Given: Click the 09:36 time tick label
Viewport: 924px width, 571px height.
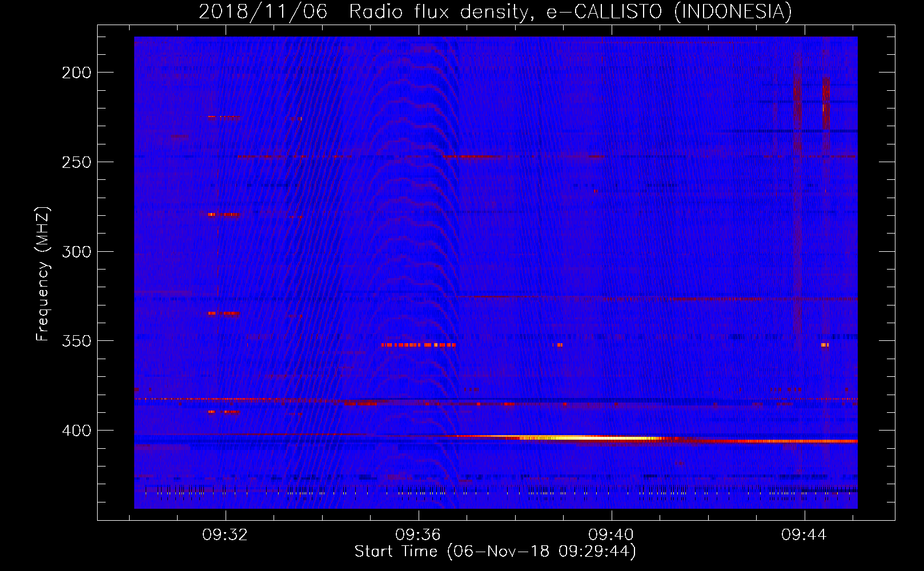Looking at the screenshot, I should coord(418,535).
